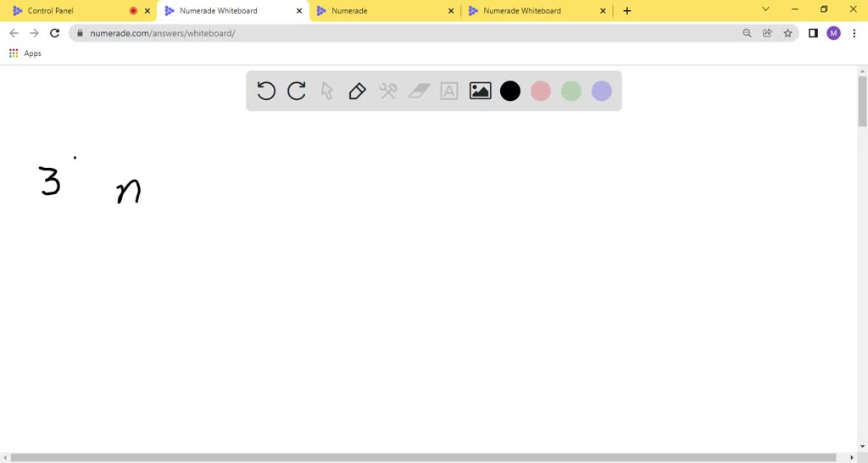Select the pointer selection tool
The width and height of the screenshot is (868, 463).
pyautogui.click(x=327, y=91)
